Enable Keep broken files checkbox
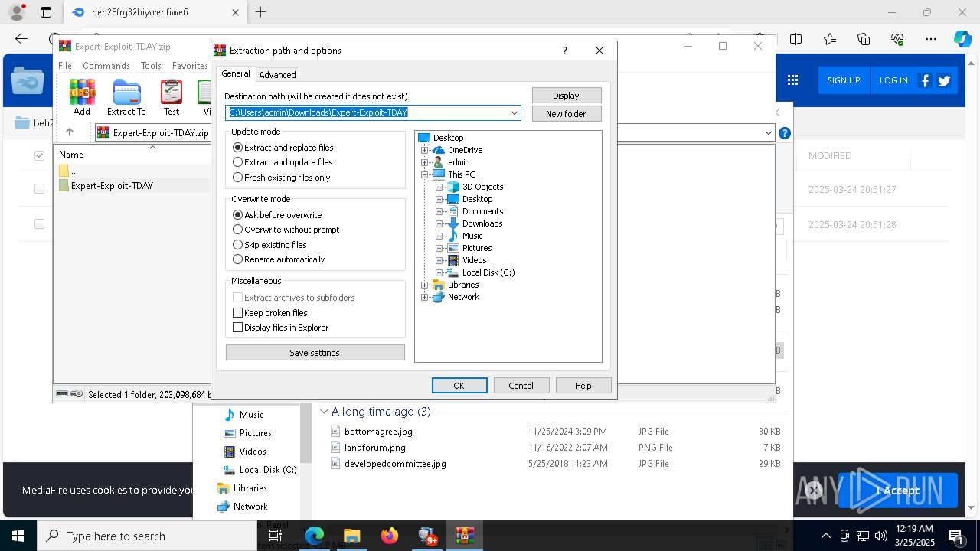980x551 pixels. (237, 313)
